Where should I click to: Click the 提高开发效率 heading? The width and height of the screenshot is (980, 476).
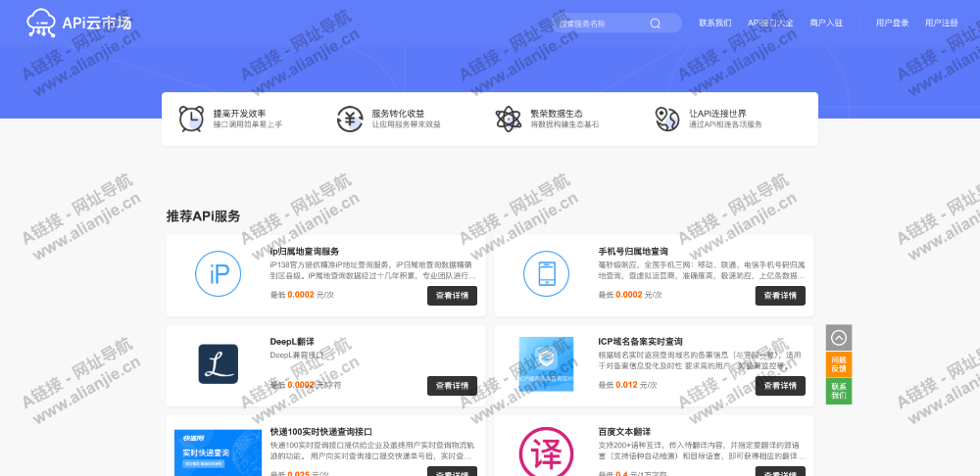tap(239, 114)
